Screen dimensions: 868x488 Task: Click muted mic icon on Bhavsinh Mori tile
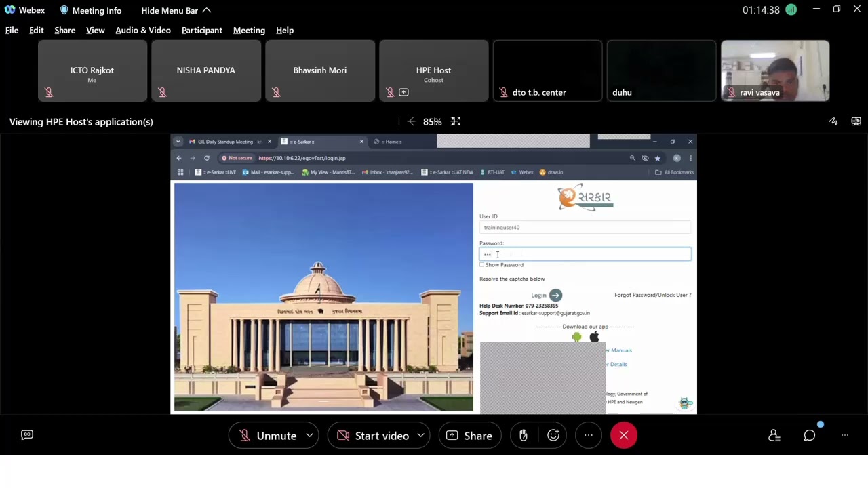(x=276, y=92)
